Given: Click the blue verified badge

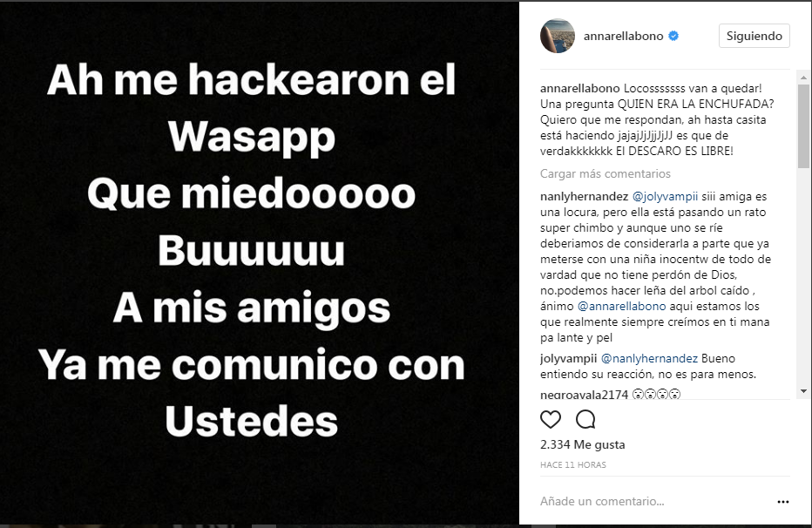Looking at the screenshot, I should (x=673, y=36).
